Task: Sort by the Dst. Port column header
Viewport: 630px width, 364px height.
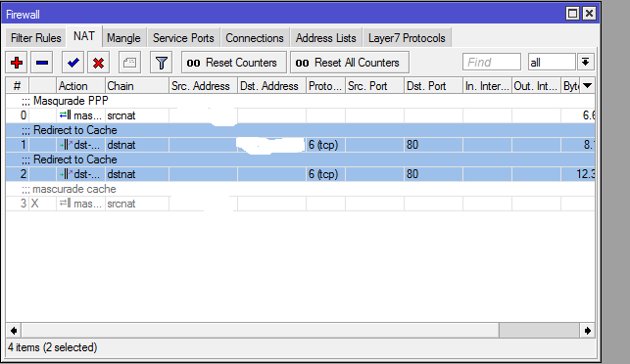Action: [433, 86]
